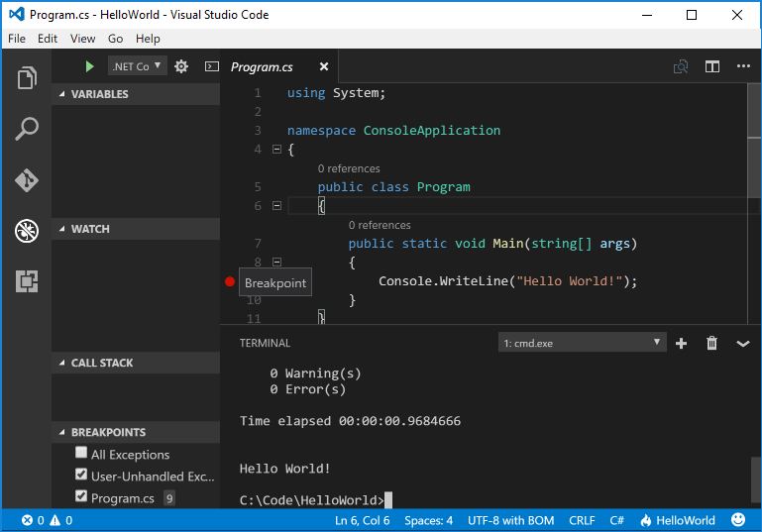Click HelloWorld project flame status item
Image resolution: width=762 pixels, height=532 pixels.
[x=678, y=520]
